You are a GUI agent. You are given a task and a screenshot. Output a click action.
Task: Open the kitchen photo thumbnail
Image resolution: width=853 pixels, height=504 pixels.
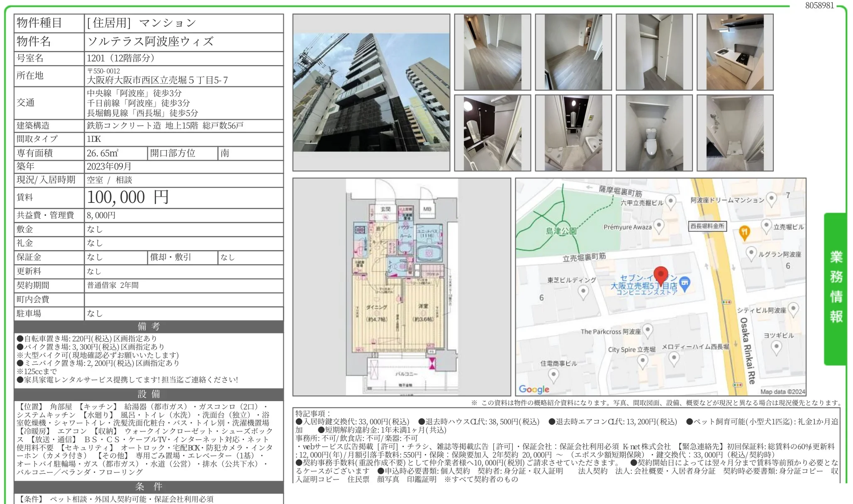tap(735, 52)
